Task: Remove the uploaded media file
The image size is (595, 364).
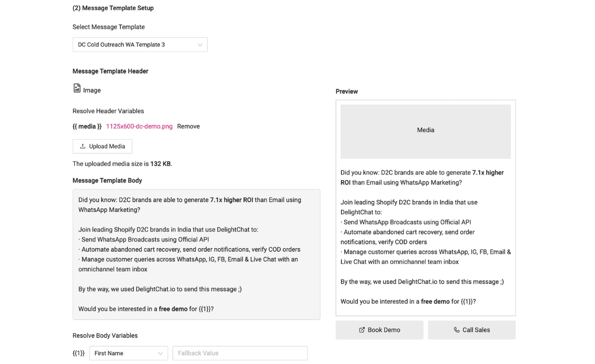Action: pyautogui.click(x=188, y=126)
